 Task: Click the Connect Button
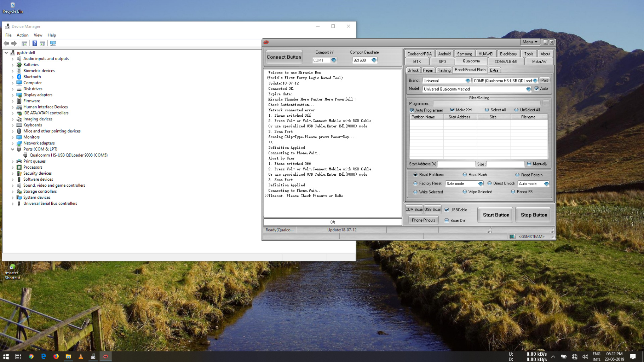click(x=284, y=57)
